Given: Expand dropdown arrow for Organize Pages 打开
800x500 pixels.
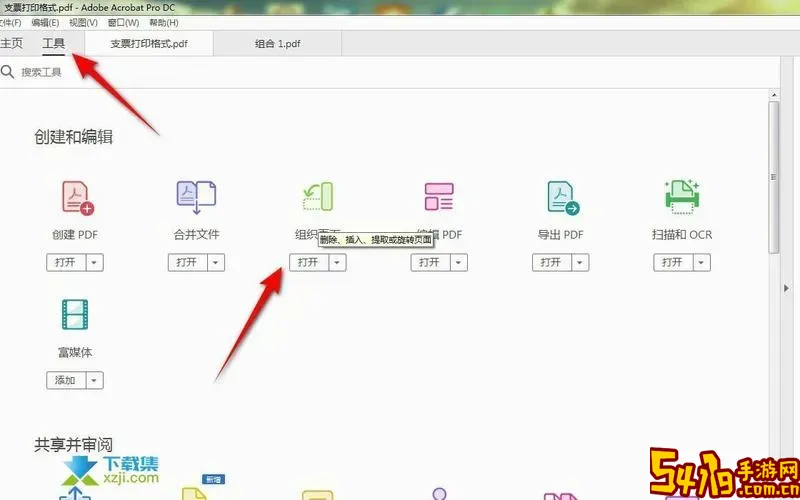Looking at the screenshot, I should click(x=338, y=263).
